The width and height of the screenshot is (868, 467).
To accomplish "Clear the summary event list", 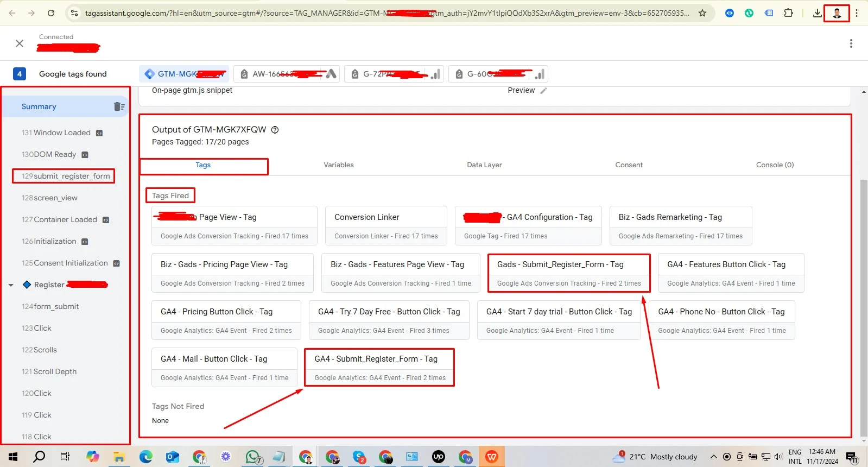I will [119, 106].
